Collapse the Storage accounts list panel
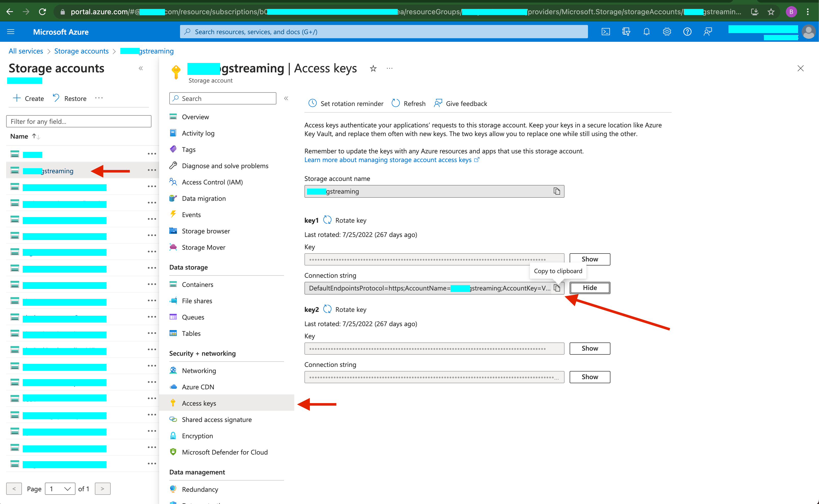The image size is (819, 504). (x=141, y=68)
